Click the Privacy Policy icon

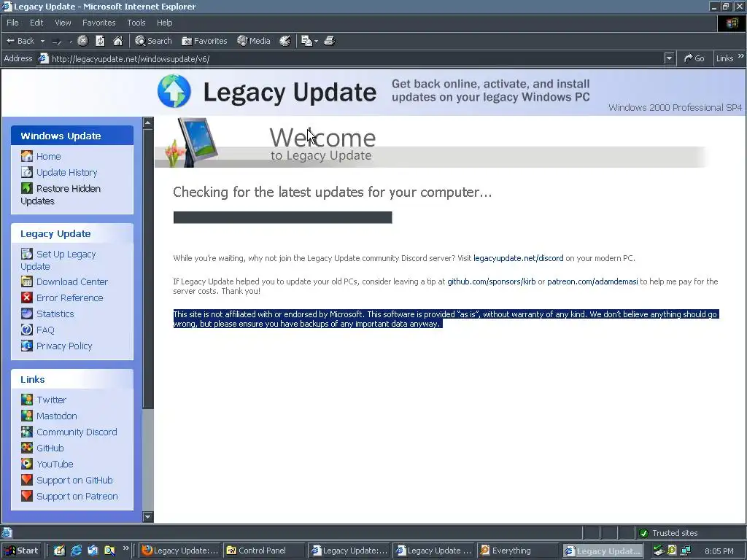tap(27, 346)
